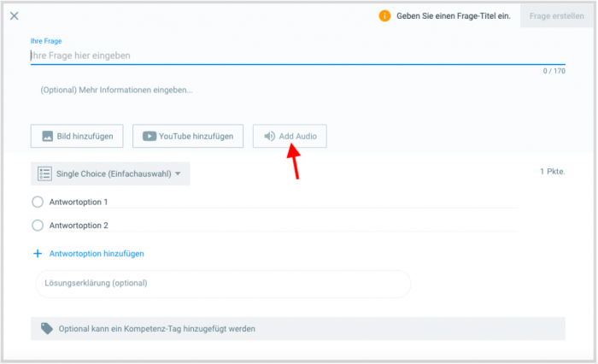Click the blue plus icon to add an answer option

[x=38, y=254]
